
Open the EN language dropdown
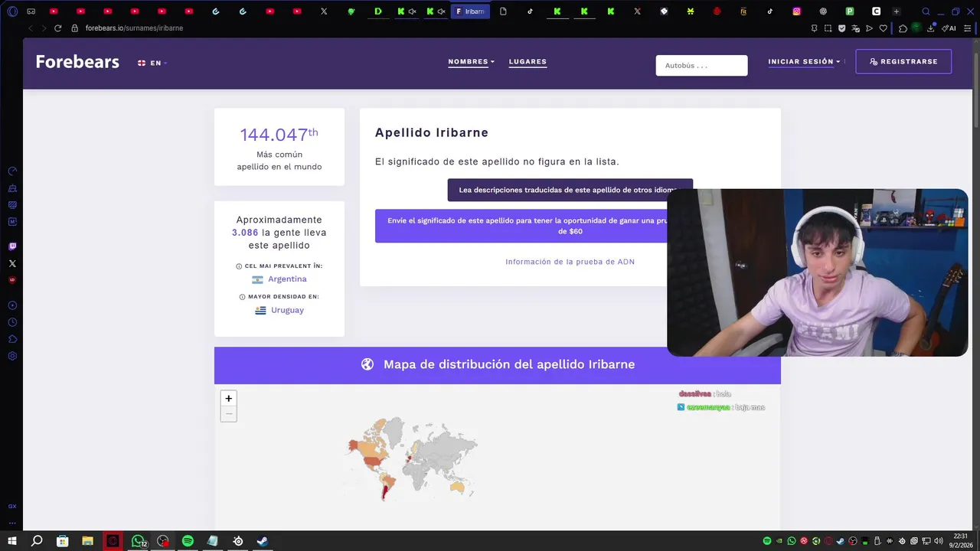click(152, 63)
